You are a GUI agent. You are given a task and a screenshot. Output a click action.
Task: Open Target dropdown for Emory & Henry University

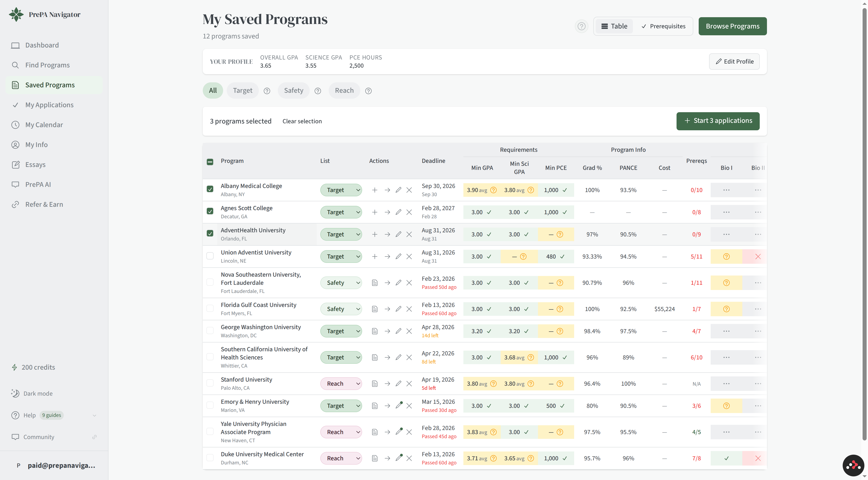pos(341,406)
